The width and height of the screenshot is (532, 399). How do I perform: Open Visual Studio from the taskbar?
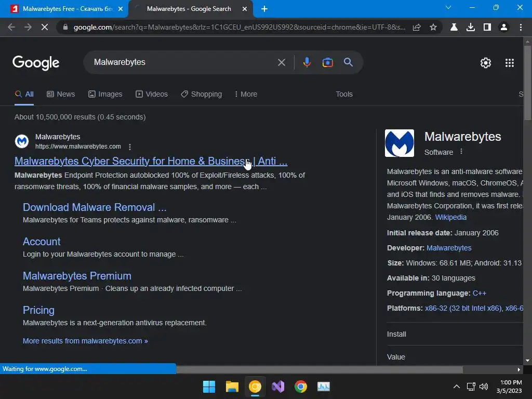tap(278, 387)
